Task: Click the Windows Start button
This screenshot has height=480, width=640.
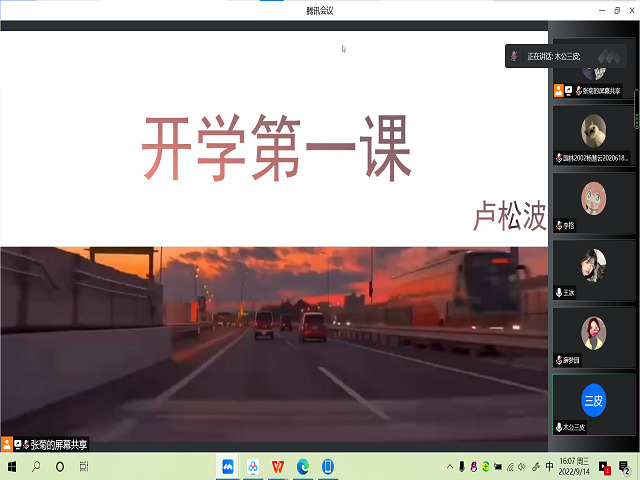Action: point(12,466)
